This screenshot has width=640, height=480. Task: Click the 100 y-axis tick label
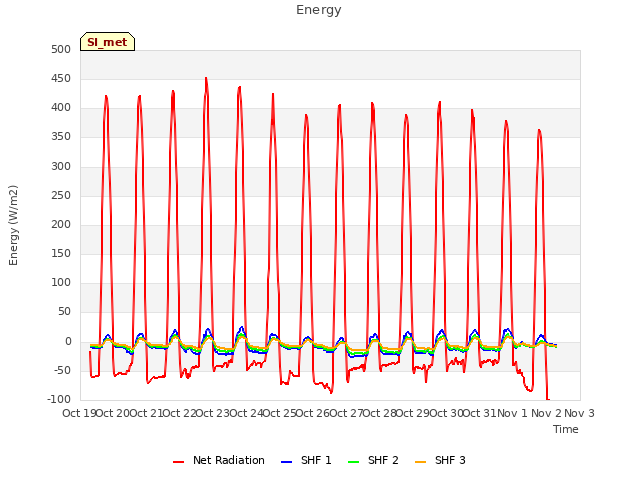coord(61,283)
